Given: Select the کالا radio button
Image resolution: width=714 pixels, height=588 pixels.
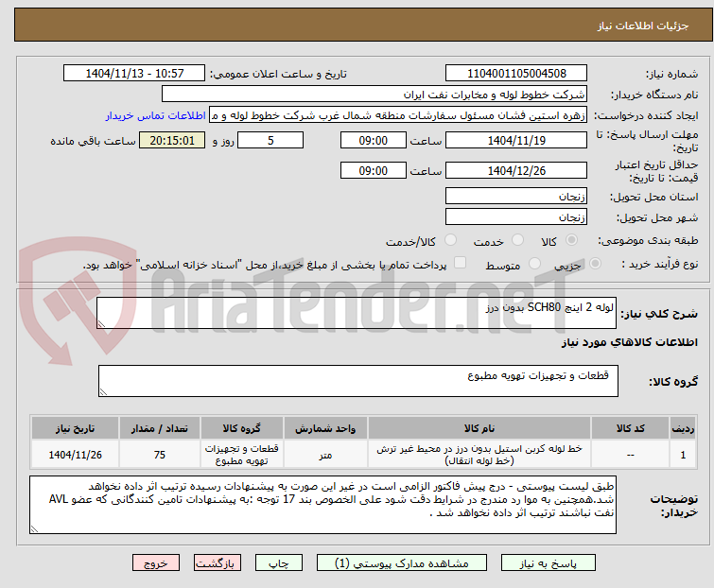Looking at the screenshot, I should [571, 240].
